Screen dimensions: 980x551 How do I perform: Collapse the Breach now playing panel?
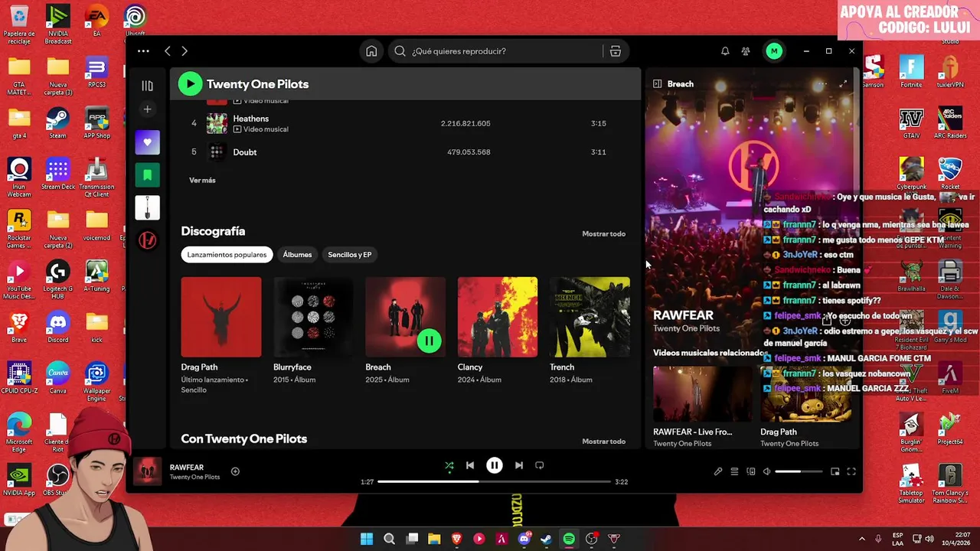click(x=657, y=84)
